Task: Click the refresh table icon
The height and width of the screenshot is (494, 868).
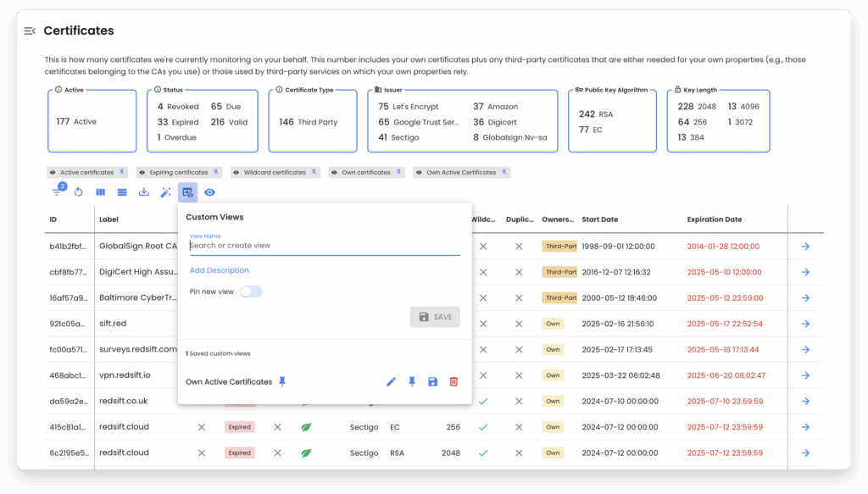Action: (x=78, y=192)
